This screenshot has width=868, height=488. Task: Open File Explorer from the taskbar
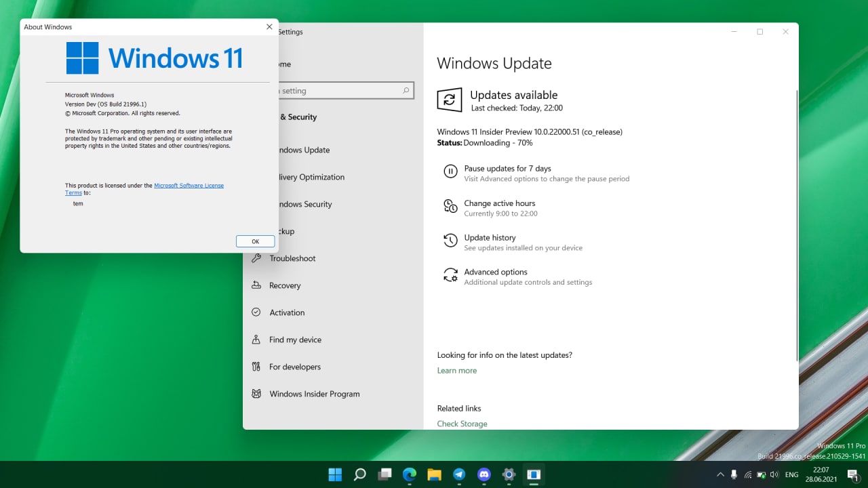(435, 474)
